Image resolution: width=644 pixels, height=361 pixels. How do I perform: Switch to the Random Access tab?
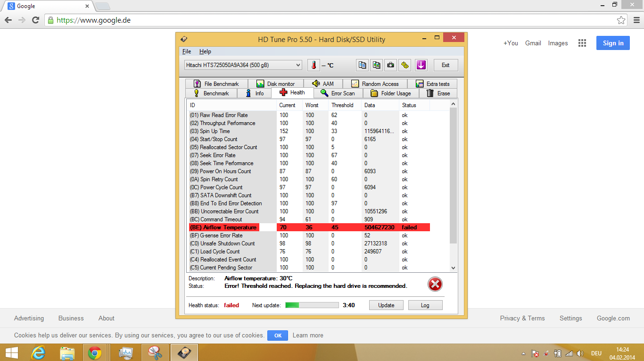(x=375, y=84)
